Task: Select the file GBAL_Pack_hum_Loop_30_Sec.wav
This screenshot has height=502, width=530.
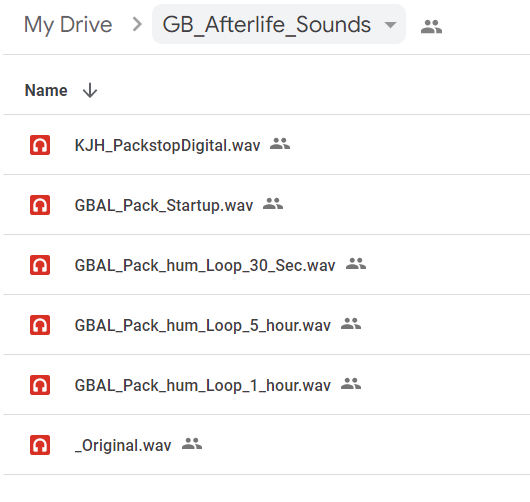Action: [205, 265]
